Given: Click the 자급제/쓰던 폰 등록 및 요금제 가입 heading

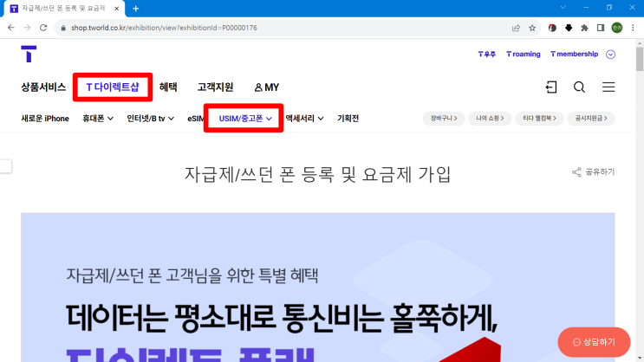Looking at the screenshot, I should click(318, 174).
